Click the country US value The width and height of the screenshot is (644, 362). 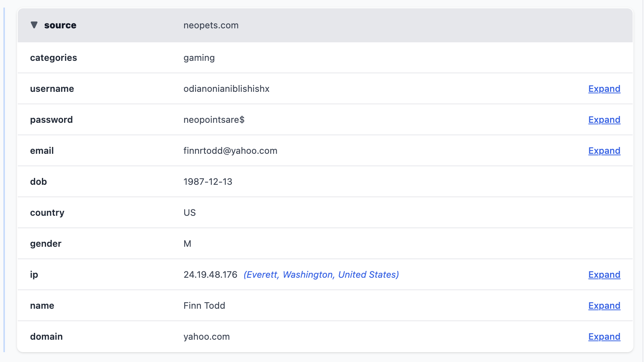tap(190, 213)
